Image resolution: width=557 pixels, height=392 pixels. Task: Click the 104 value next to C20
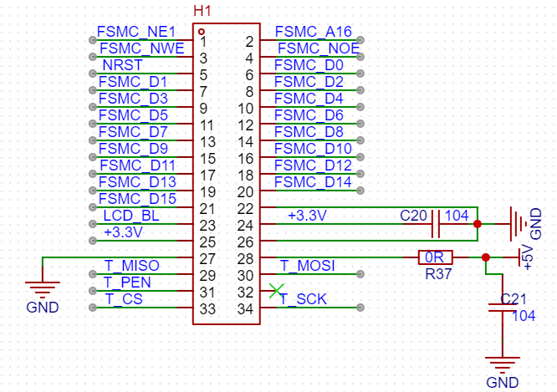(457, 215)
